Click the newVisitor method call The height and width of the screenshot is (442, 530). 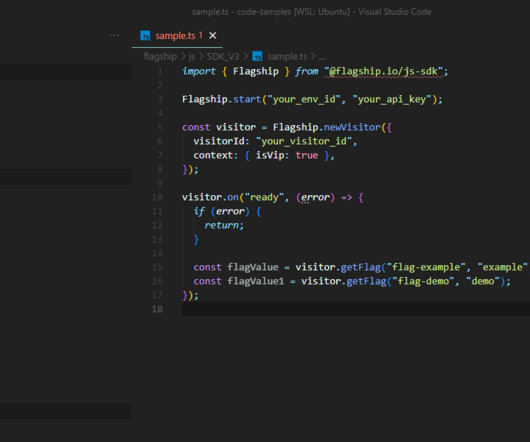[x=352, y=127]
